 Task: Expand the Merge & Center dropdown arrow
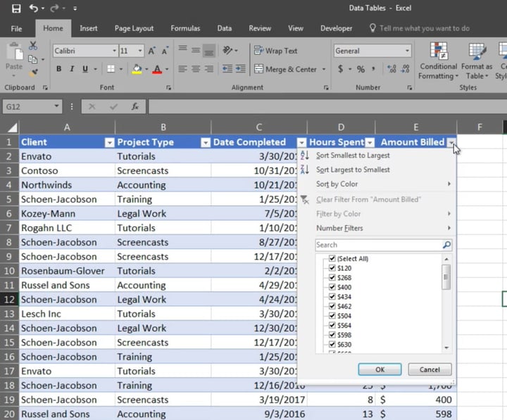(324, 69)
